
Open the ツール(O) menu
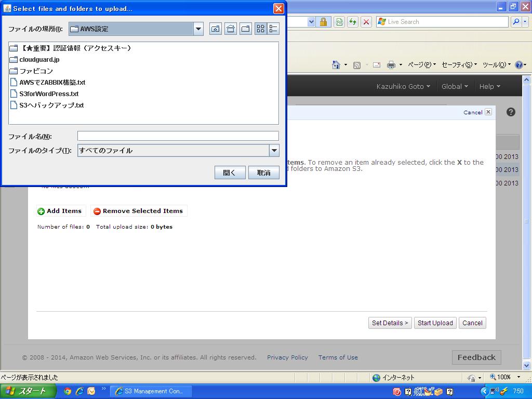point(496,65)
